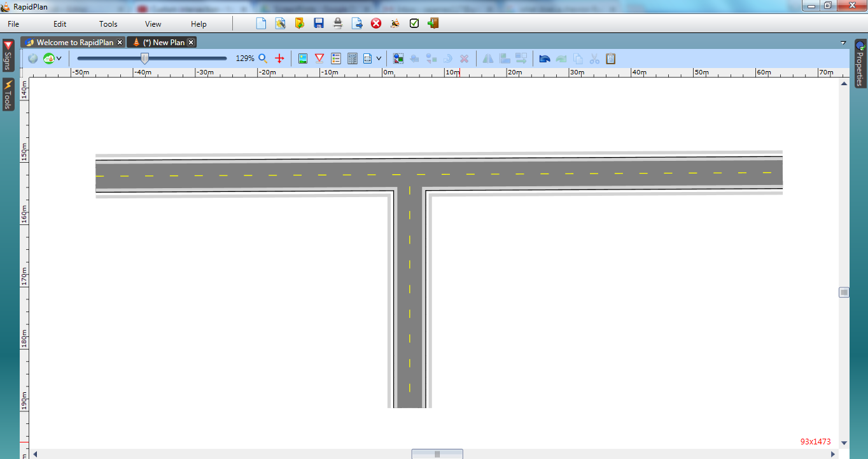868x459 pixels.
Task: Click horizontal scrollbar right arrow
Action: click(x=834, y=454)
